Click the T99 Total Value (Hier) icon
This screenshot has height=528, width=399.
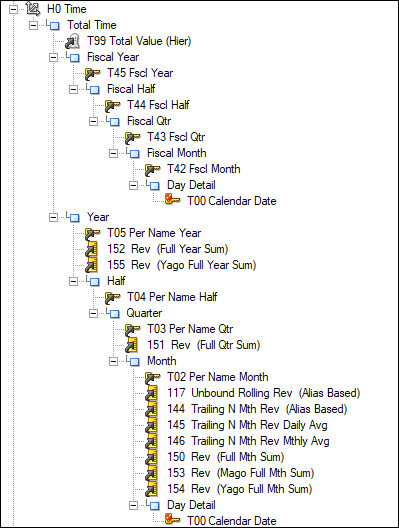pyautogui.click(x=72, y=41)
